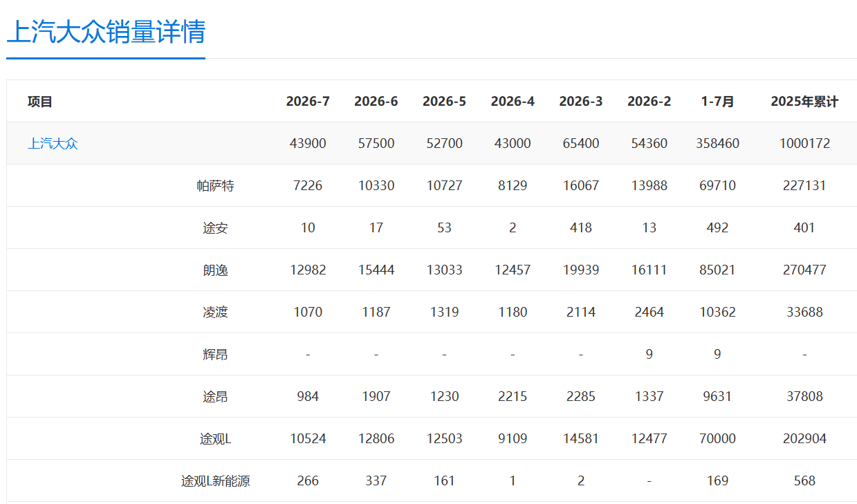Click 帕萨特 value 16067
The image size is (857, 504).
[x=581, y=186]
